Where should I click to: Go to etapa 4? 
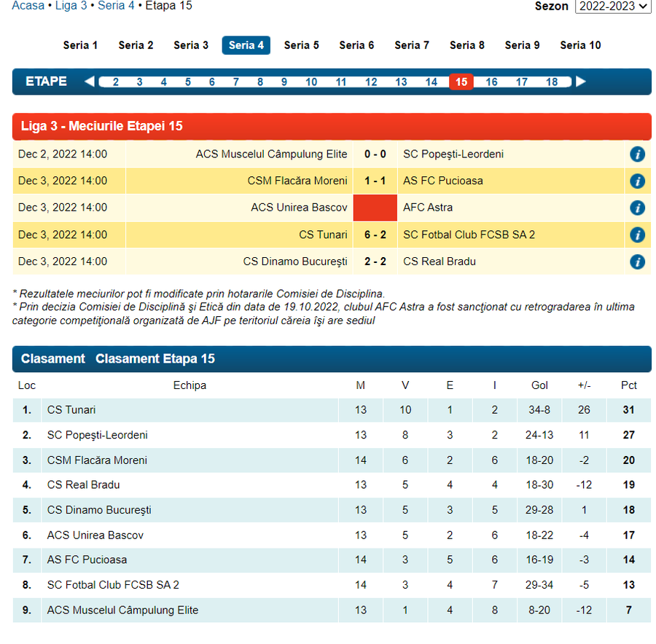(163, 82)
